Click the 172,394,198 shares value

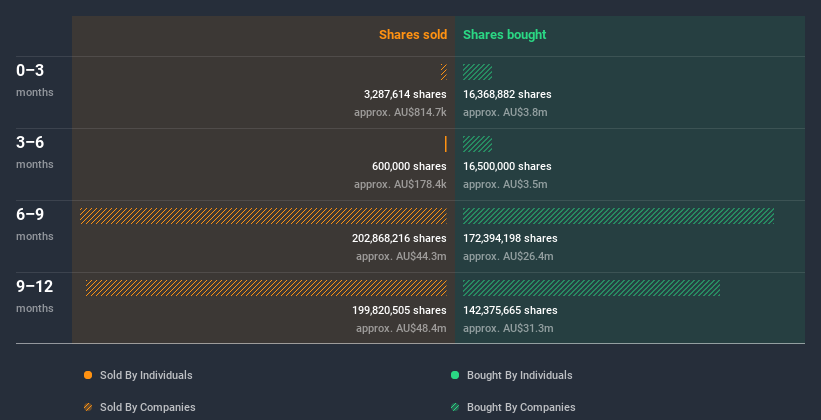[x=510, y=238]
